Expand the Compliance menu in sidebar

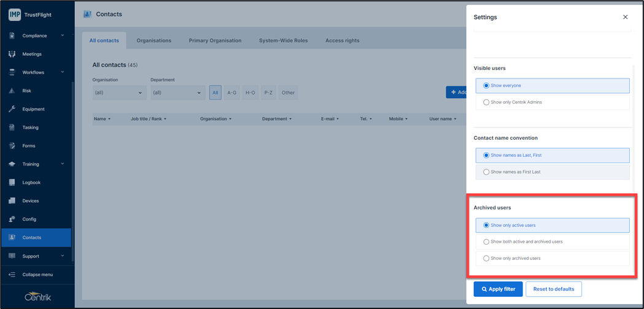click(37, 36)
